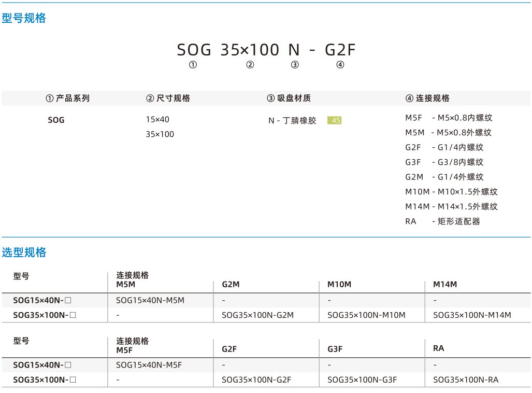This screenshot has width=532, height=393.
Task: Select table cell "SOG35×100N-G3F"
Action: point(363,380)
